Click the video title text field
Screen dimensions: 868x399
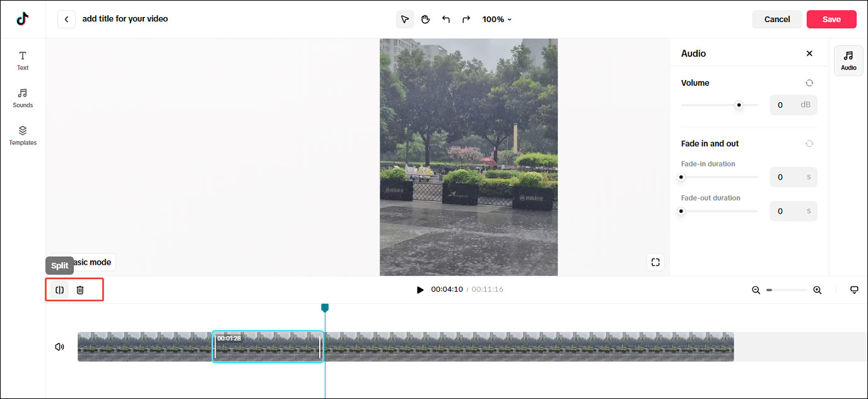pos(125,19)
